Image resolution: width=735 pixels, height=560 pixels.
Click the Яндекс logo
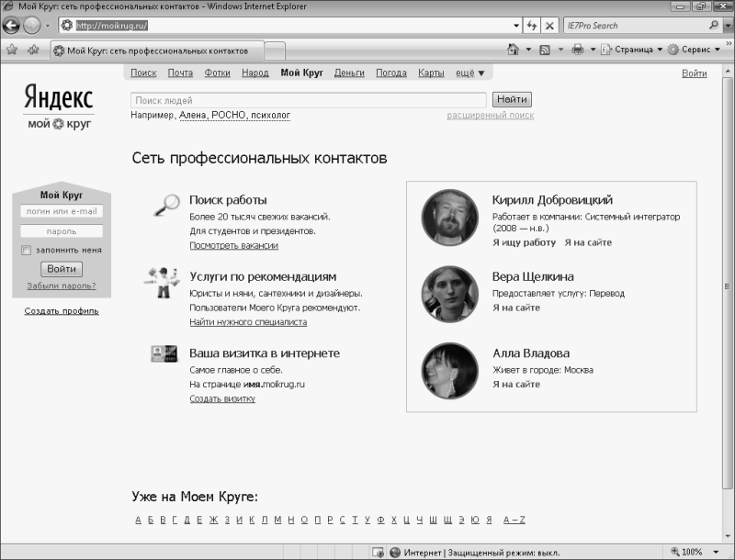(x=59, y=97)
